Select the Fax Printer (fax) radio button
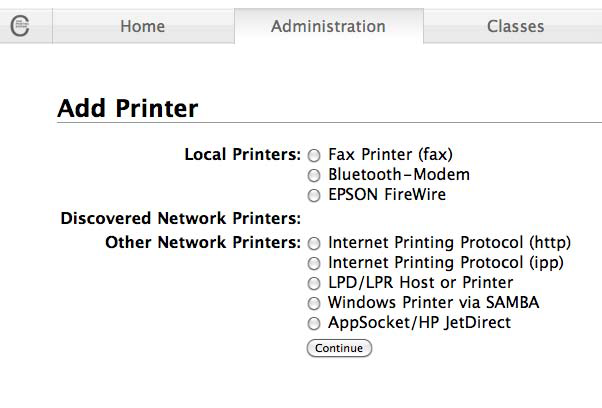The image size is (602, 408). 314,156
